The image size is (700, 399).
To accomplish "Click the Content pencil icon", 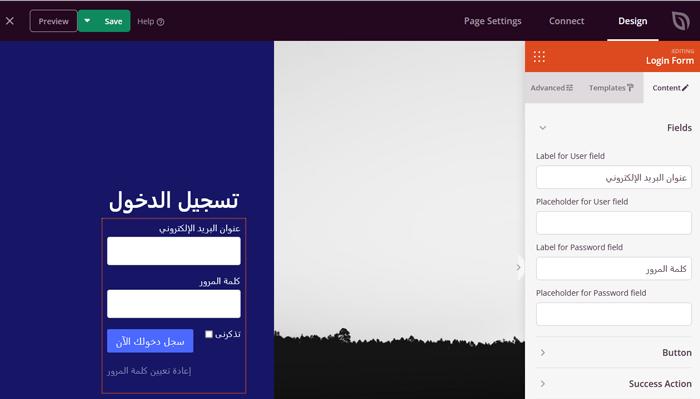I will 685,88.
